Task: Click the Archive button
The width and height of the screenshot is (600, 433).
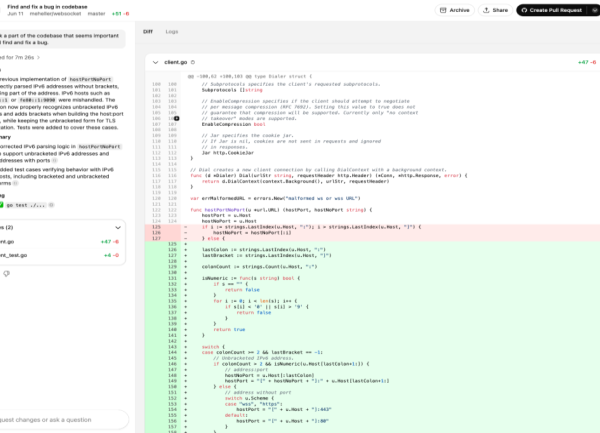Action: pos(454,10)
